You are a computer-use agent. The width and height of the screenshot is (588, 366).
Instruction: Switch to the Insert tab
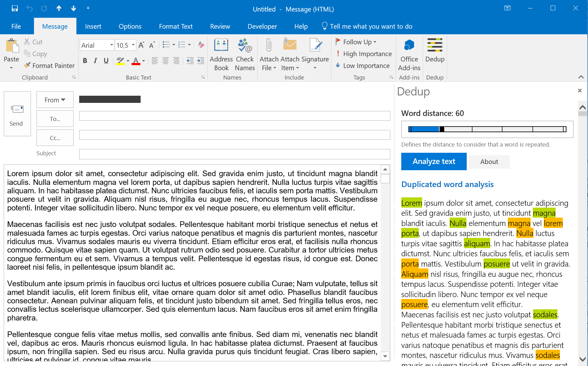(x=93, y=26)
